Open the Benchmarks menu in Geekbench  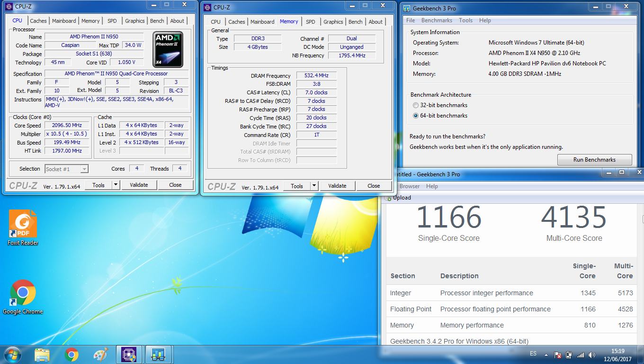coord(437,20)
